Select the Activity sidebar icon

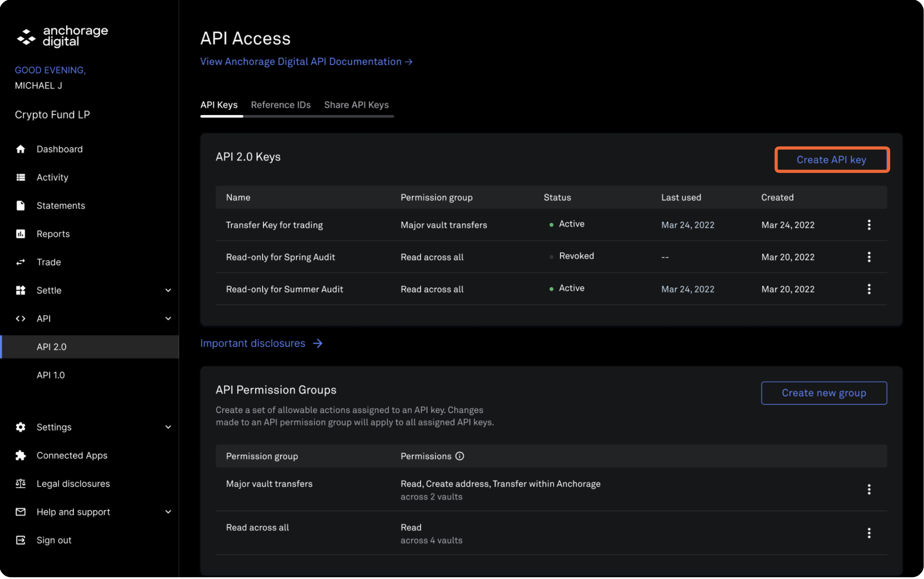coord(20,177)
